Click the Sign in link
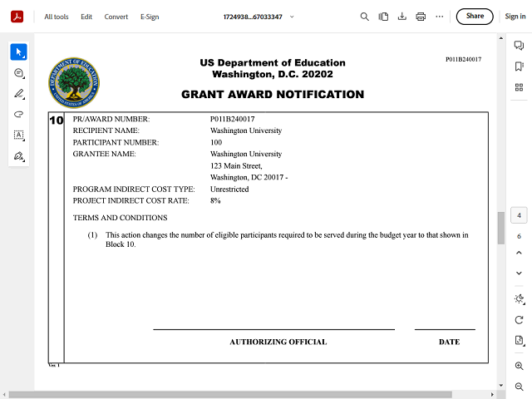 coord(515,17)
